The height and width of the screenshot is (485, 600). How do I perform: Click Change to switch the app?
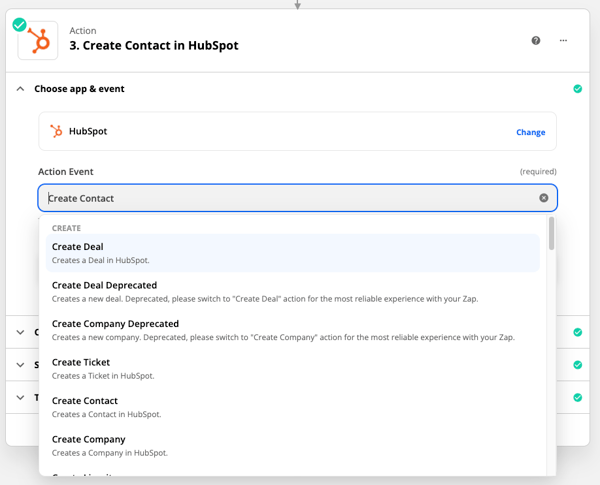pos(530,132)
